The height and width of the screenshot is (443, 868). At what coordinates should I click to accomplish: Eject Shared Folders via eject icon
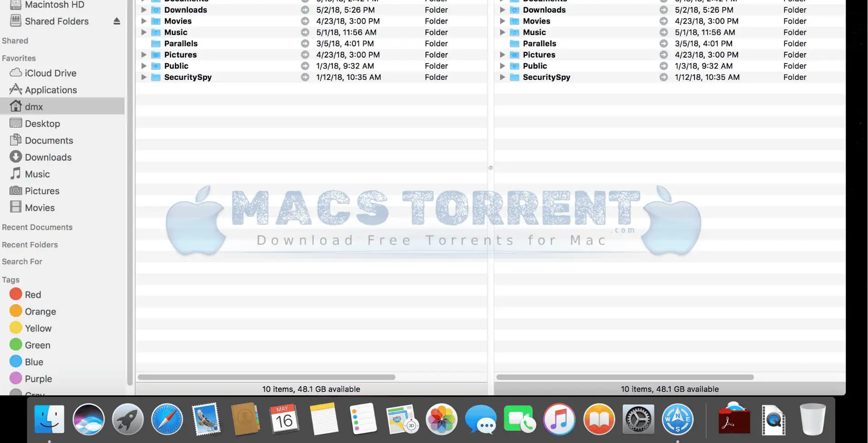click(117, 21)
